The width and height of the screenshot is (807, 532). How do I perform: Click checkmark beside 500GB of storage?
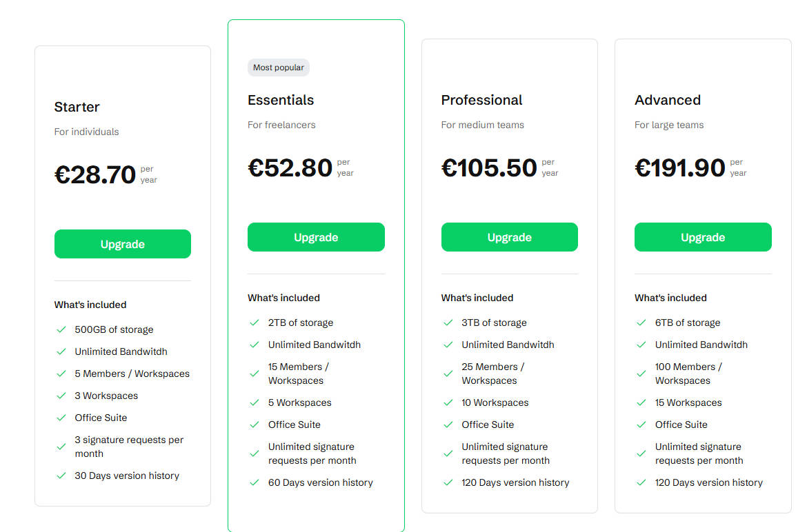click(x=61, y=329)
